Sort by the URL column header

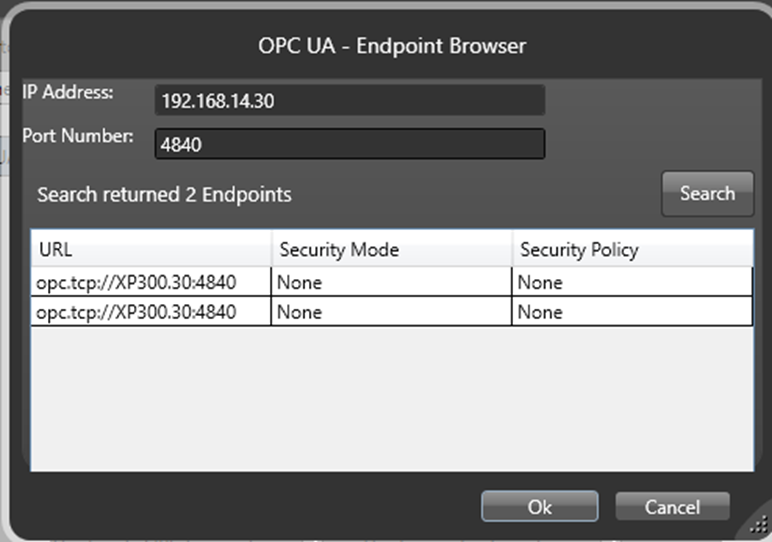click(150, 249)
